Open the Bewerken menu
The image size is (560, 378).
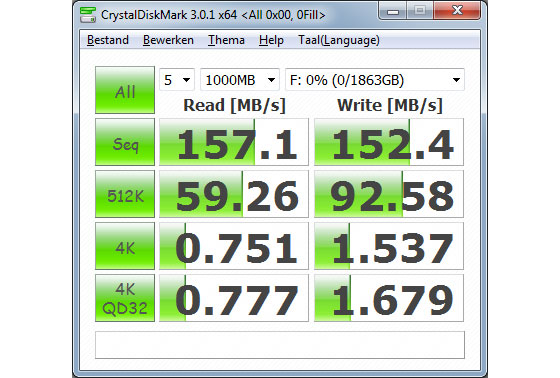tap(168, 40)
